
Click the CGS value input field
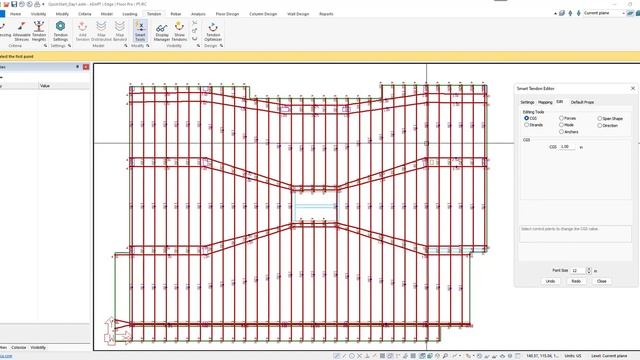click(x=567, y=147)
